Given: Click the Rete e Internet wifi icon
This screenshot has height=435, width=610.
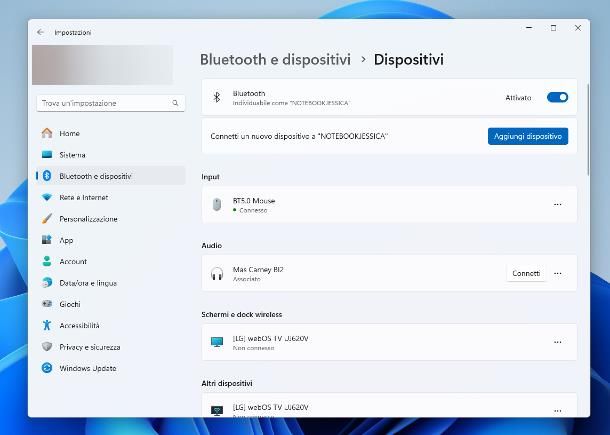Looking at the screenshot, I should 47,197.
